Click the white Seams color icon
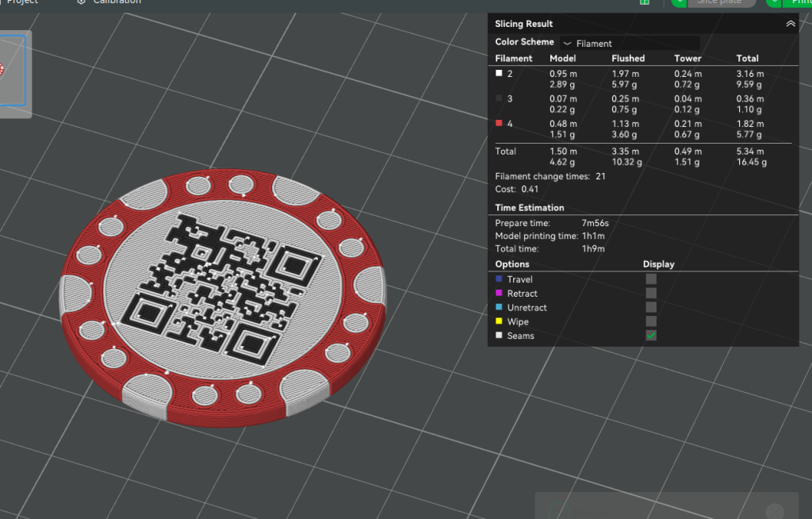This screenshot has height=519, width=812. click(498, 336)
